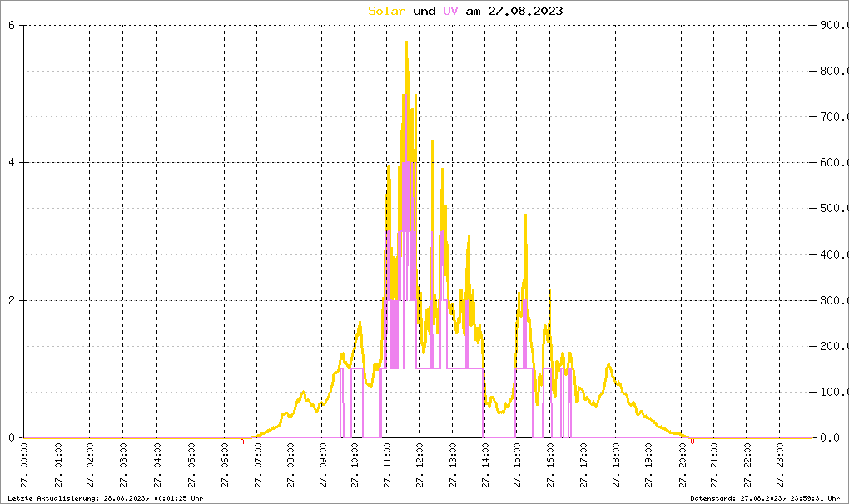Click the left axis value "6"

click(12, 25)
